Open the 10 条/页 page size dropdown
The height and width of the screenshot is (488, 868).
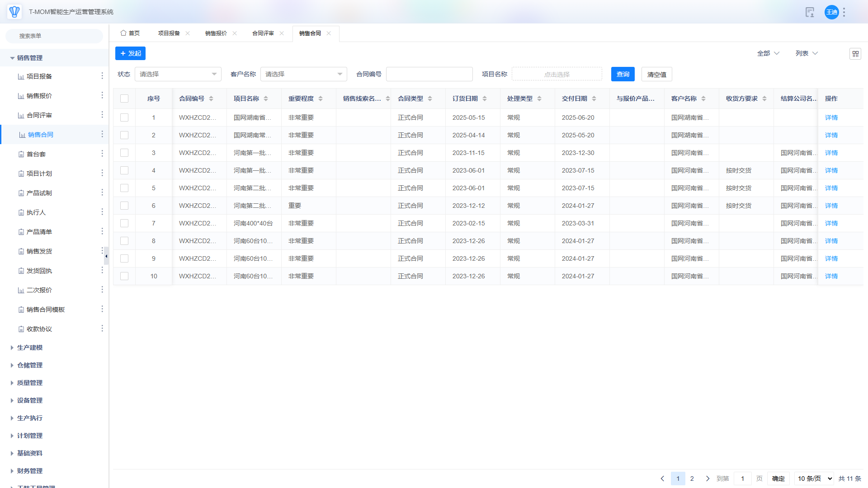tap(815, 479)
